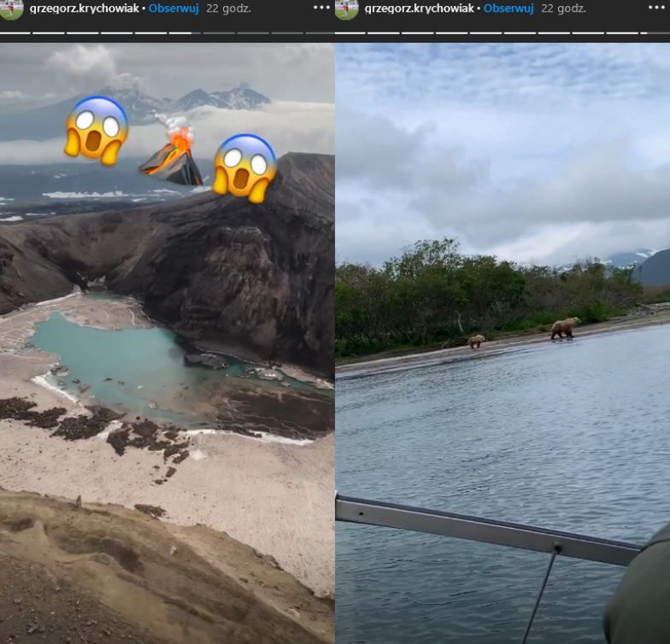Open grzegorz.krychowiak username on the bears story
Viewport: 670px width, 644px height.
[x=420, y=9]
